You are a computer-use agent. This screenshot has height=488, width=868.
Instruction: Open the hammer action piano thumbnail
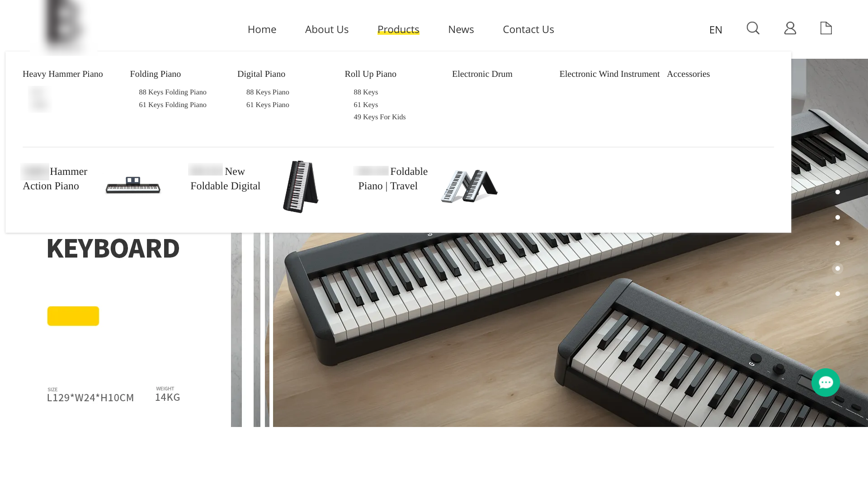(133, 185)
